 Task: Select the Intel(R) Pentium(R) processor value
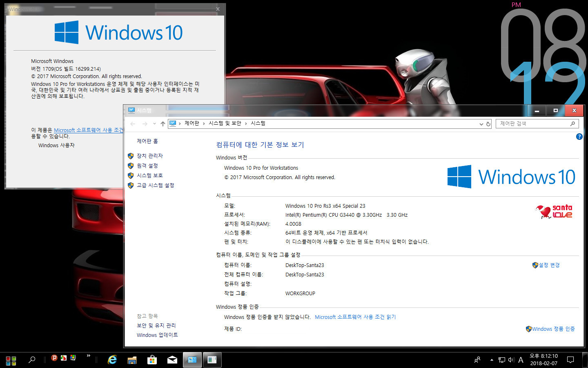coord(346,215)
